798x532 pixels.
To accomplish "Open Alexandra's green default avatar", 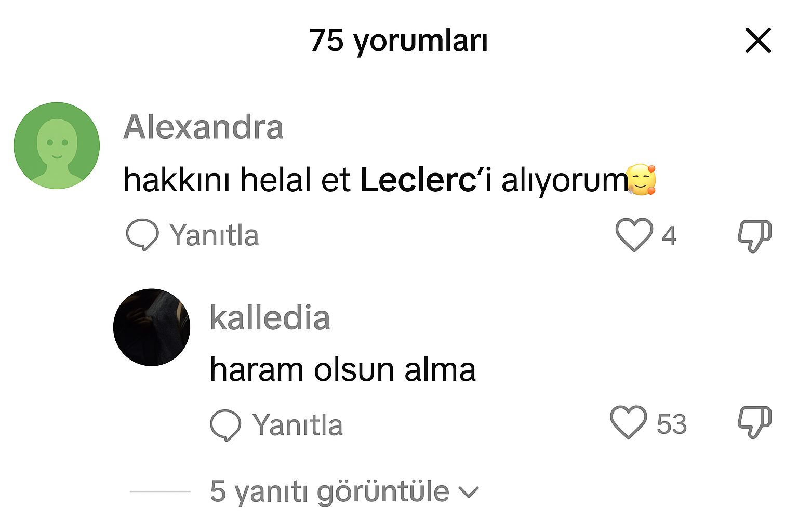I will pos(57,145).
